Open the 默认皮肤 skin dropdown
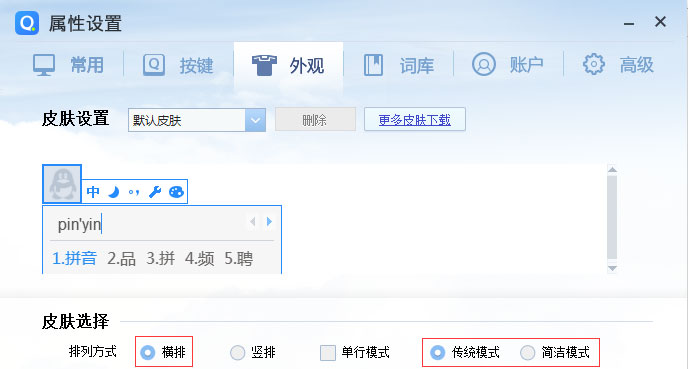 click(x=197, y=120)
